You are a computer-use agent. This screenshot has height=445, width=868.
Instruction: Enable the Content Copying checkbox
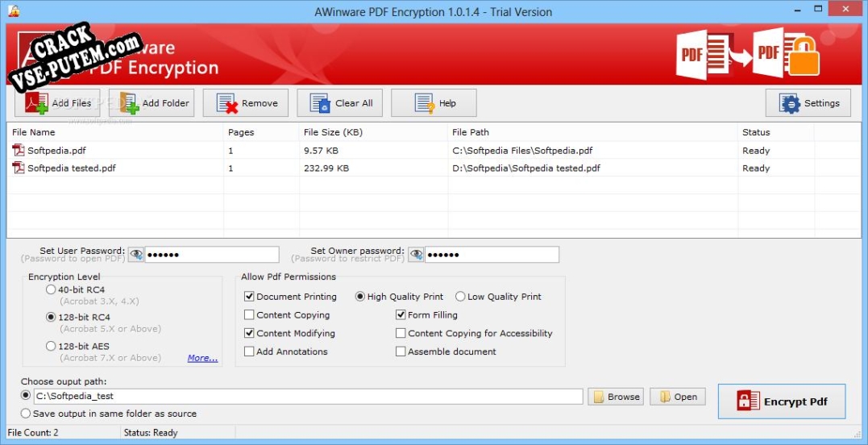click(249, 315)
